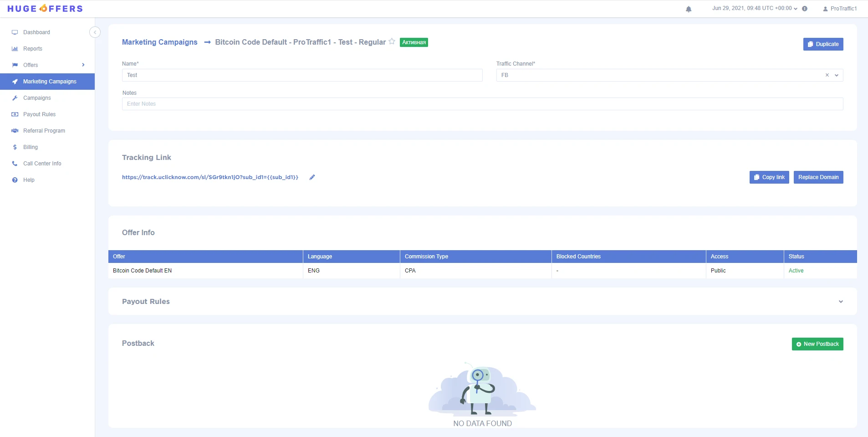Viewport: 868px width, 437px height.
Task: Click the Access column header
Action: (x=745, y=257)
